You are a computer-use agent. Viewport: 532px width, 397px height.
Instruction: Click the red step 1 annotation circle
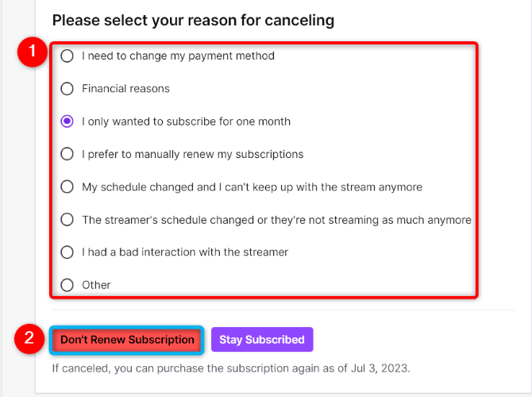(x=33, y=53)
